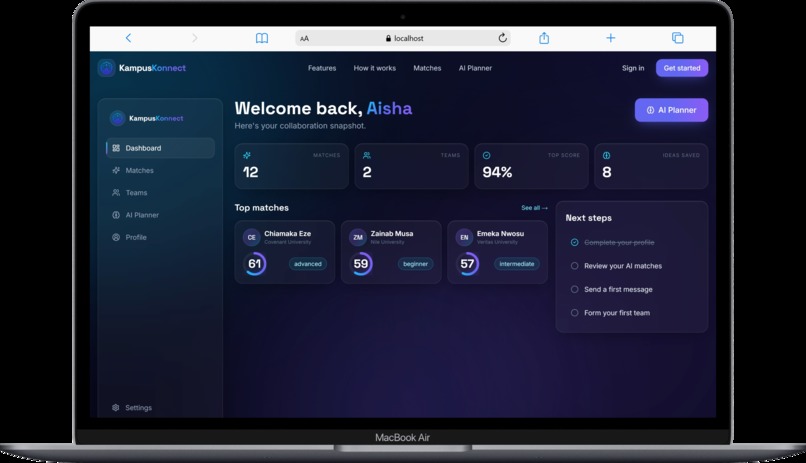The image size is (806, 463).
Task: Select Matches label in the sidebar
Action: [140, 170]
